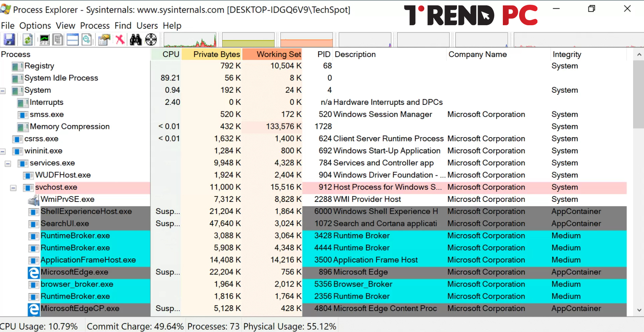
Task: Sort by the Description column header
Action: pyautogui.click(x=390, y=54)
